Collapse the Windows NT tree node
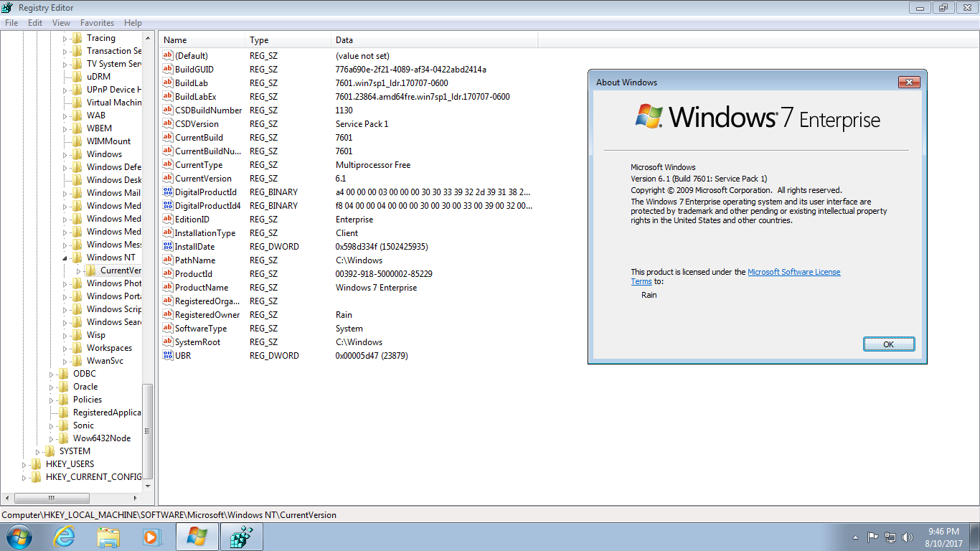Image resolution: width=980 pixels, height=551 pixels. (x=65, y=258)
